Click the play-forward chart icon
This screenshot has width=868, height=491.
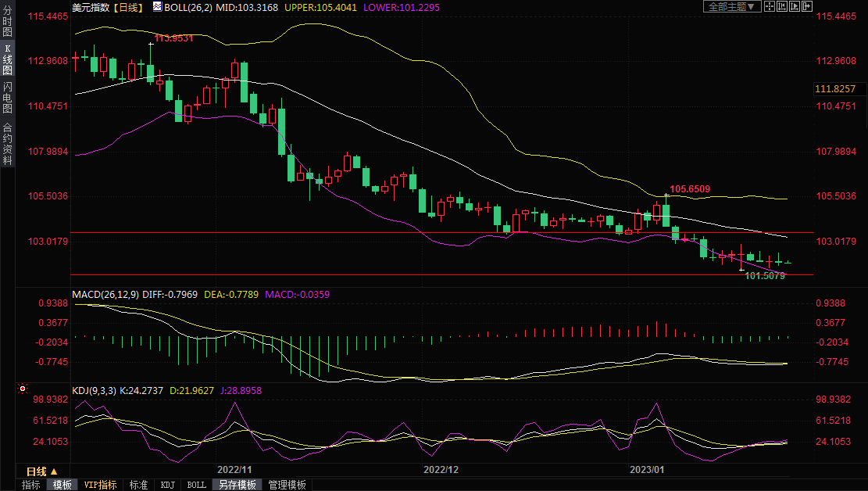click(795, 6)
